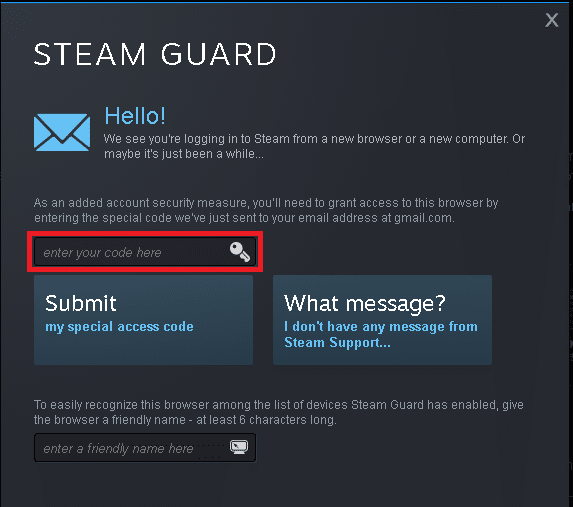Close the Steam Guard dialog
The height and width of the screenshot is (507, 573).
click(551, 20)
